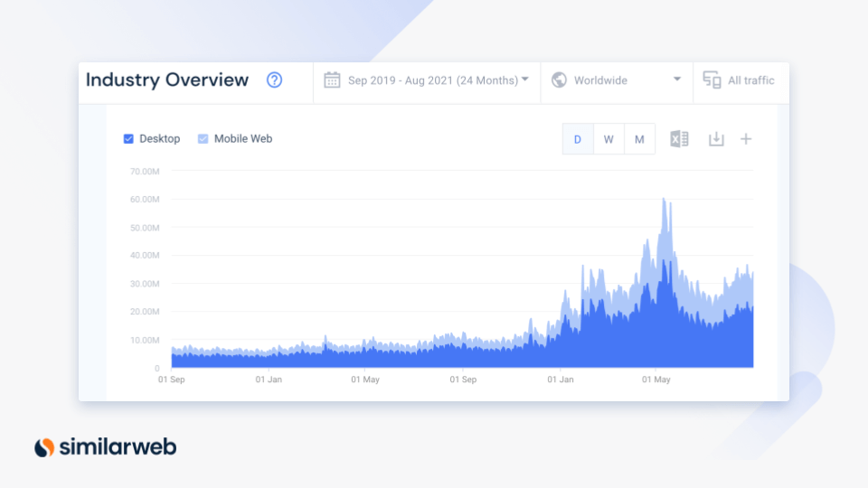Image resolution: width=868 pixels, height=488 pixels.
Task: Select the D daily granularity tab
Action: coord(578,139)
